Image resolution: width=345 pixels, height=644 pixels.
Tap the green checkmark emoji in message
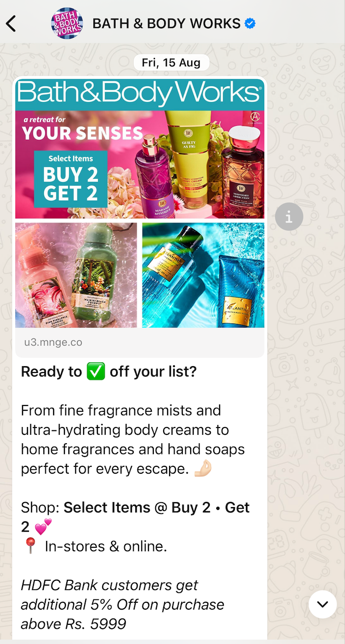coord(96,372)
